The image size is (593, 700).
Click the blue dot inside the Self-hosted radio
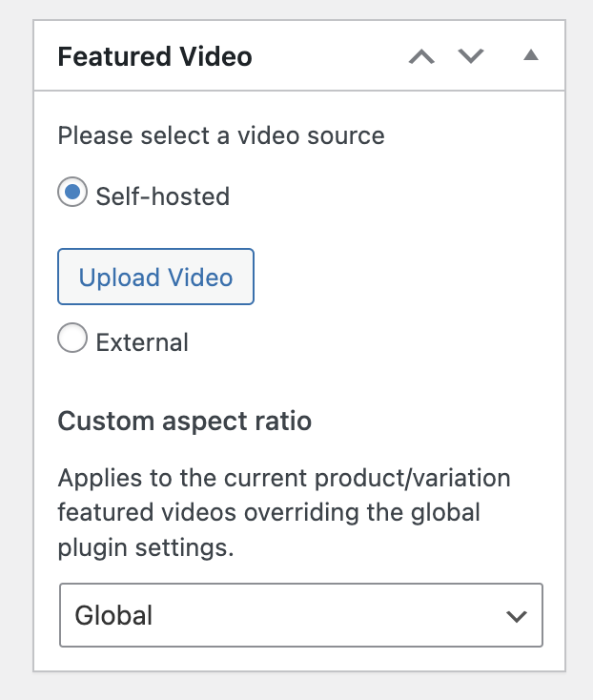coord(72,194)
